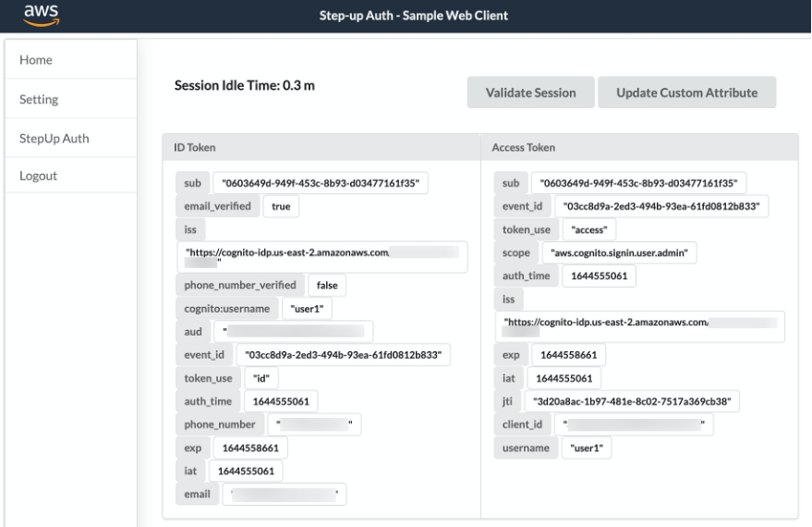This screenshot has height=527, width=812.
Task: Click the client_id label
Action: 522,424
